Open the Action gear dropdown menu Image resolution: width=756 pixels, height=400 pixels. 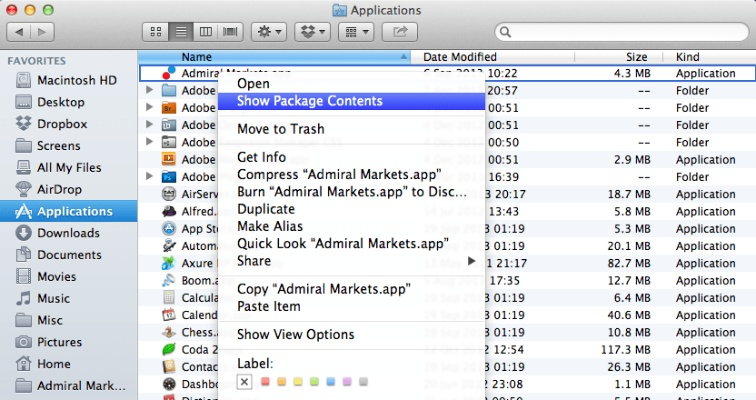270,33
